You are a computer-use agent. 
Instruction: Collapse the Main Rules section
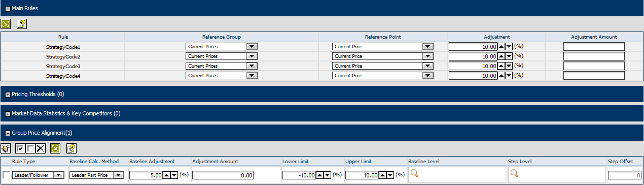(x=8, y=9)
